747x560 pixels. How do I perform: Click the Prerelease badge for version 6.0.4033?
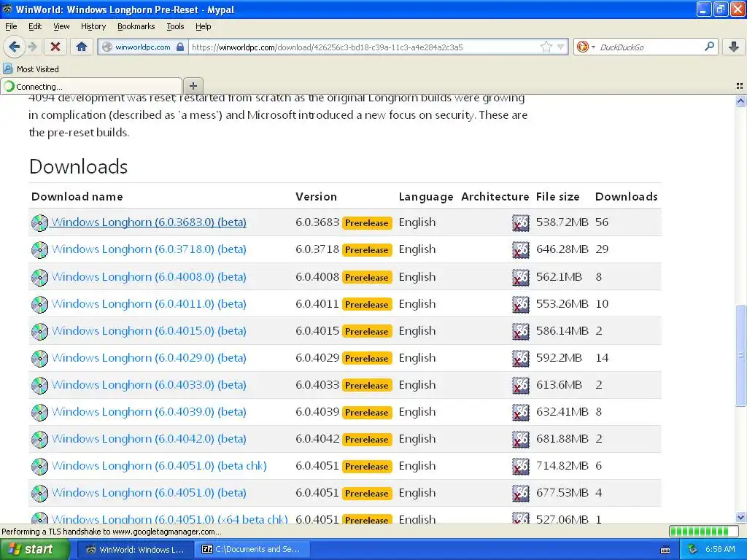point(367,385)
